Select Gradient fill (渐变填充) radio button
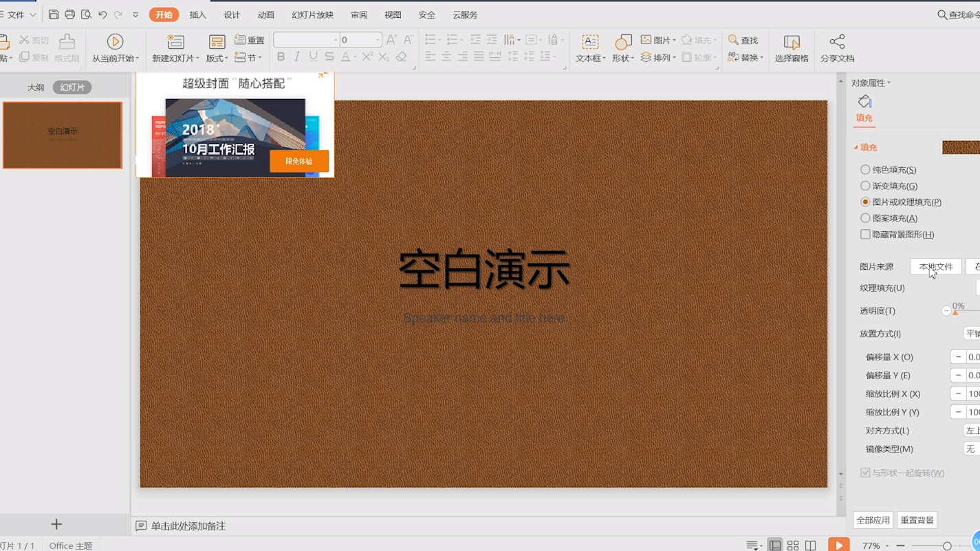Screen dimensions: 980x551 [x=865, y=186]
